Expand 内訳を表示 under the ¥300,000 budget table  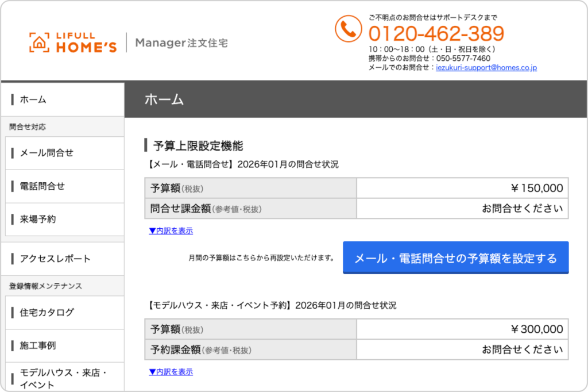coord(171,372)
